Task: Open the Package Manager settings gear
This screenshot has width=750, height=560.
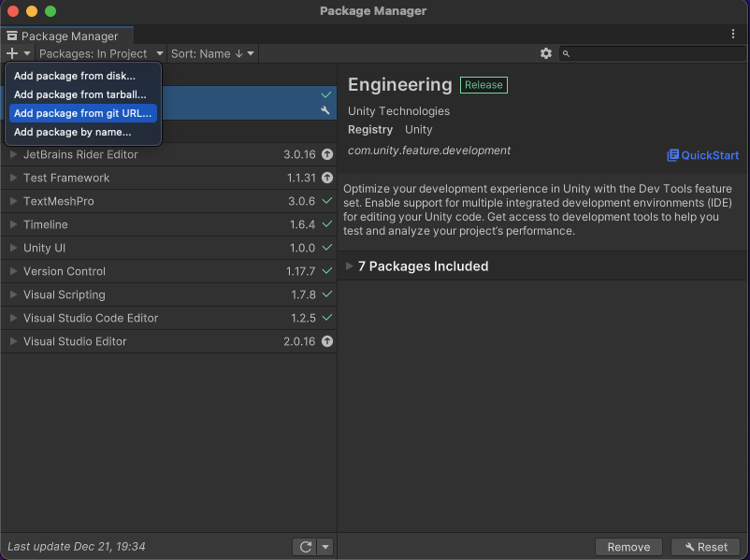Action: pos(546,53)
